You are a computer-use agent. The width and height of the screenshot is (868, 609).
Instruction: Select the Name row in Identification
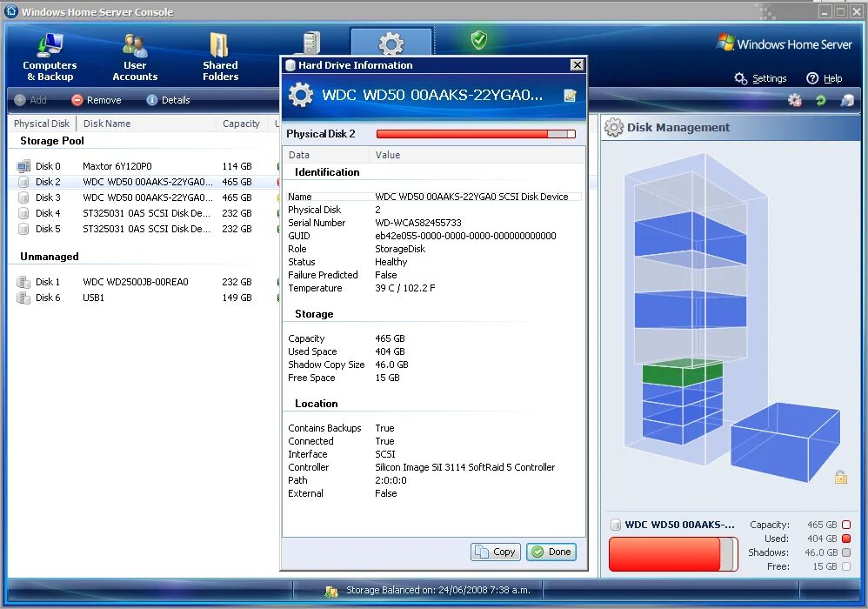tap(434, 197)
